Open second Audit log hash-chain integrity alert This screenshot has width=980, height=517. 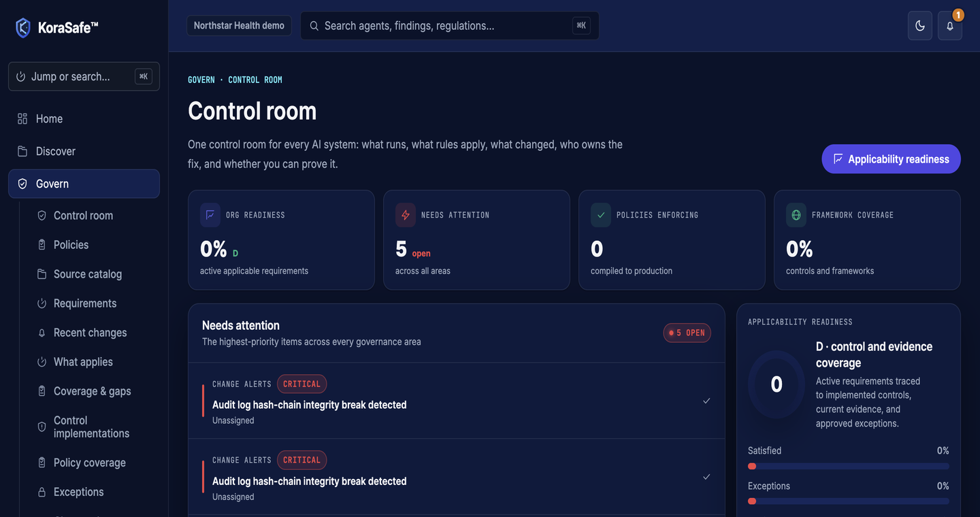[457, 477]
